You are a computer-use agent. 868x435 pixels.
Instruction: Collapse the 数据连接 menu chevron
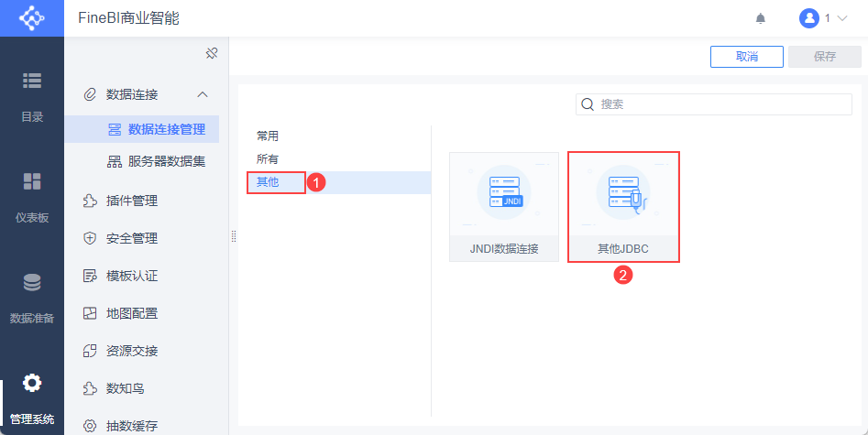click(203, 94)
